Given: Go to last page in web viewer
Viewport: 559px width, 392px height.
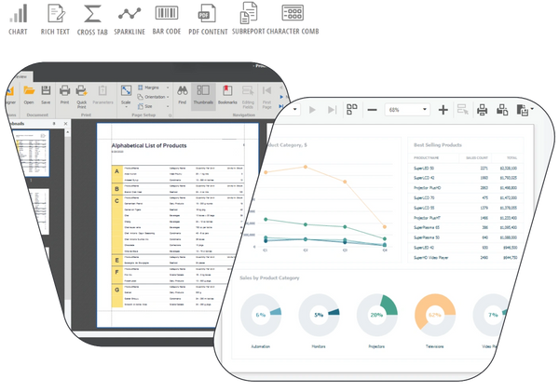Looking at the screenshot, I should click(332, 110).
